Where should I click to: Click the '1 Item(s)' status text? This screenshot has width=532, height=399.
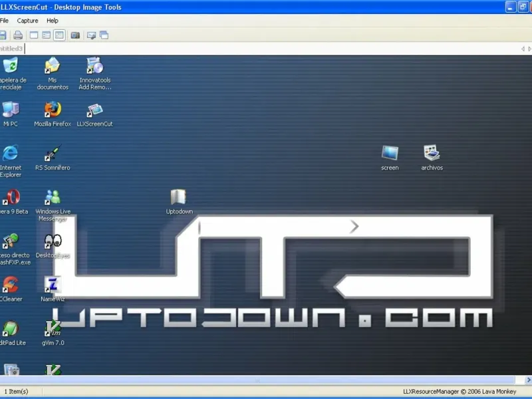click(16, 391)
